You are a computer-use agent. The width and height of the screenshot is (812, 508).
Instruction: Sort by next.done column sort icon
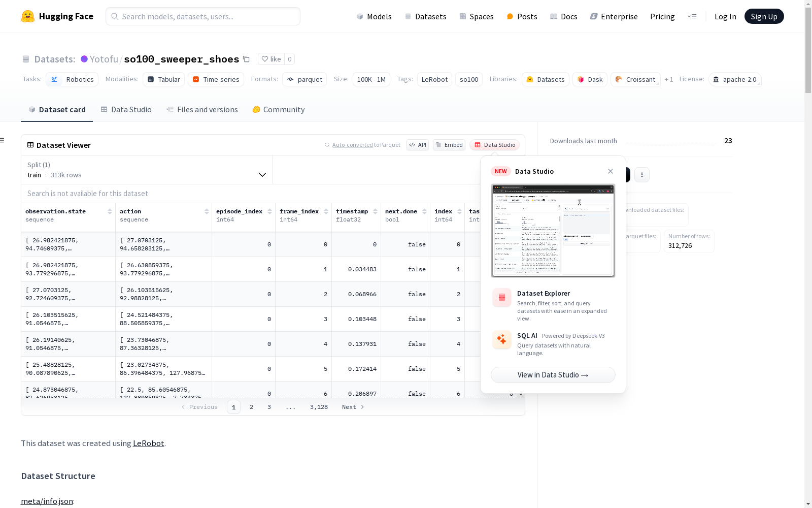tap(424, 211)
